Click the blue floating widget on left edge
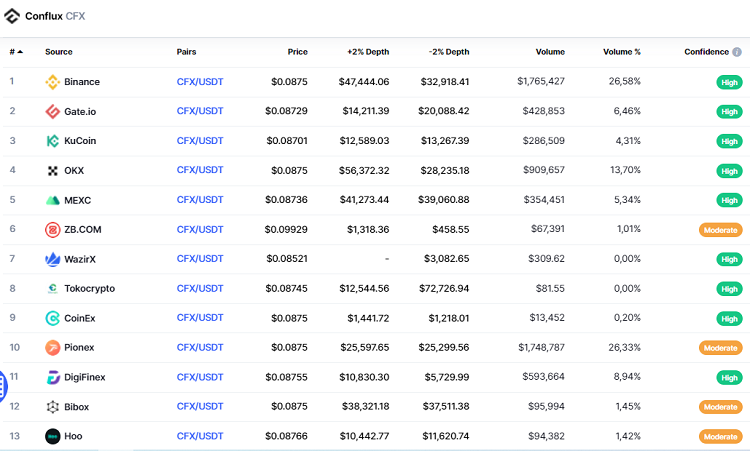 [3, 386]
